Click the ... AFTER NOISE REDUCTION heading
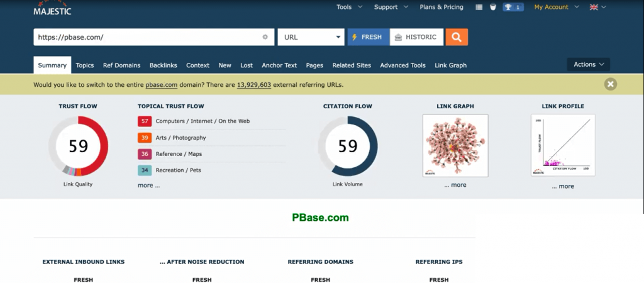The height and width of the screenshot is (283, 644). (x=202, y=262)
